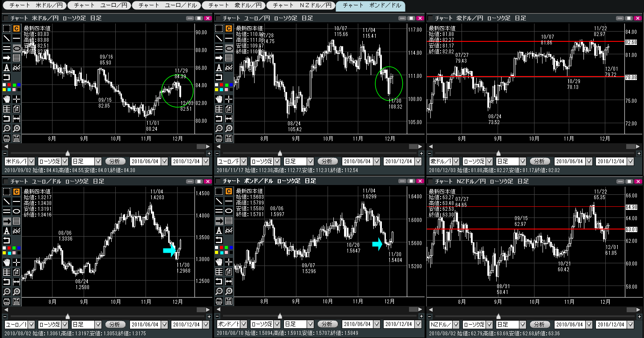Select the arrow drawing tool in ユーロ/円 chart
The width and height of the screenshot is (644, 338).
pos(219,58)
